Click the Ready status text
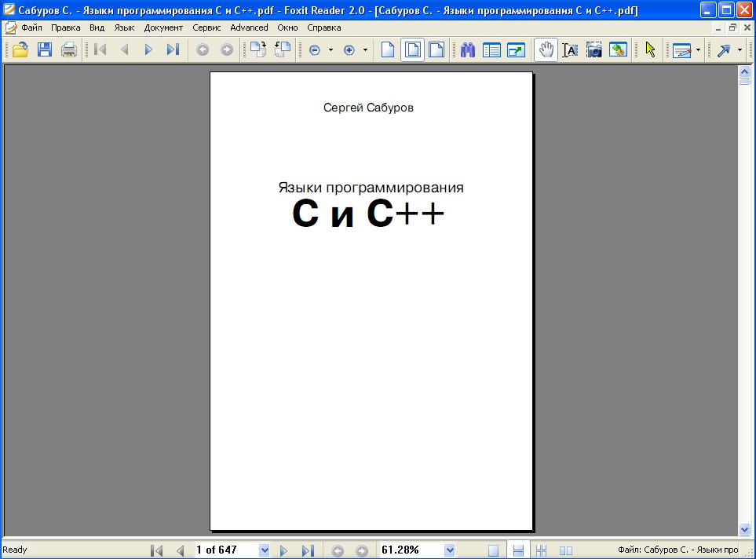 click(15, 550)
